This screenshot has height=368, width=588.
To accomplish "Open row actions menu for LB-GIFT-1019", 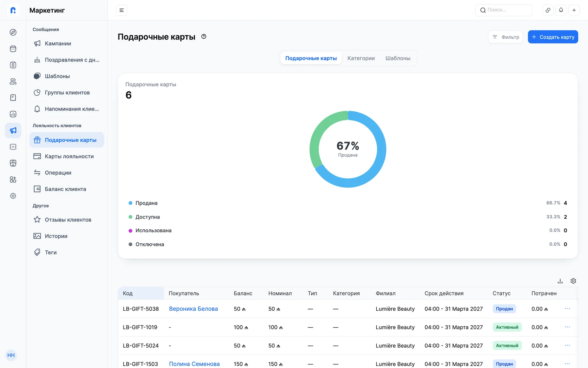I will coord(567,327).
